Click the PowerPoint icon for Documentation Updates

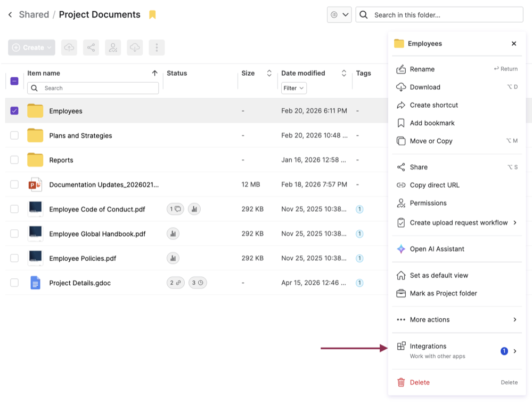click(x=35, y=184)
